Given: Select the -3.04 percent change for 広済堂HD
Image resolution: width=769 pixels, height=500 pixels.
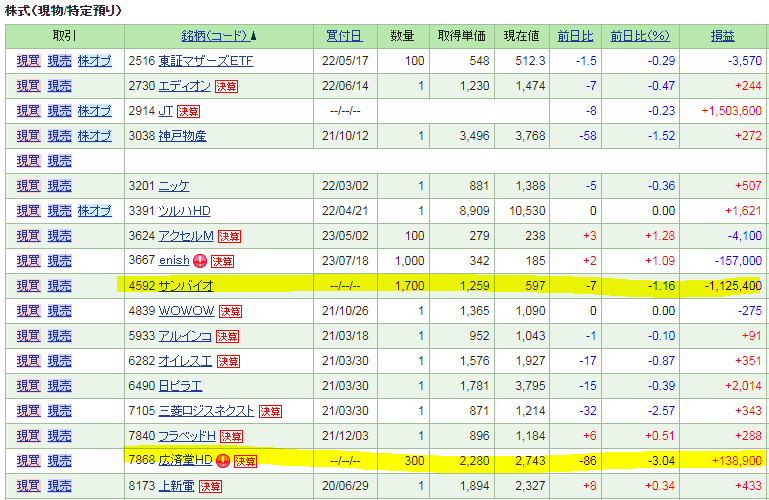Looking at the screenshot, I should click(x=661, y=461).
